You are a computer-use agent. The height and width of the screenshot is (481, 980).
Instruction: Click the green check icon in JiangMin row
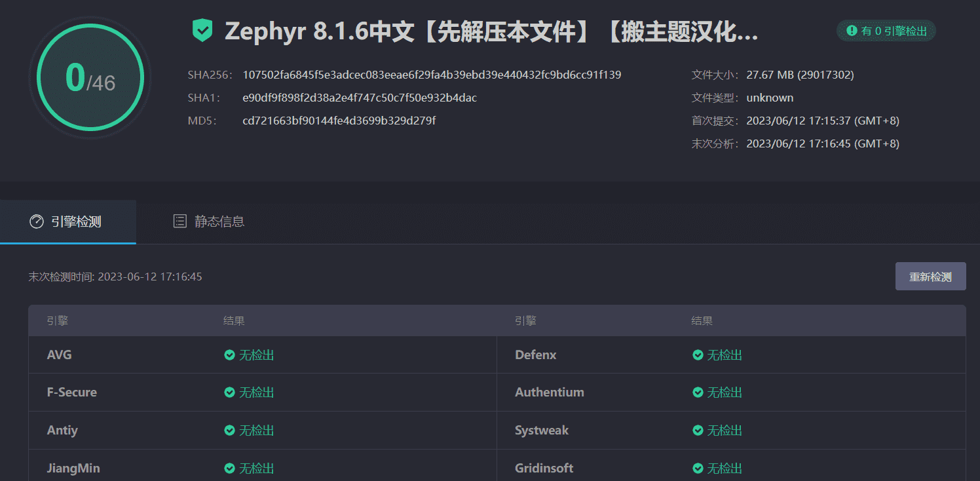click(229, 469)
